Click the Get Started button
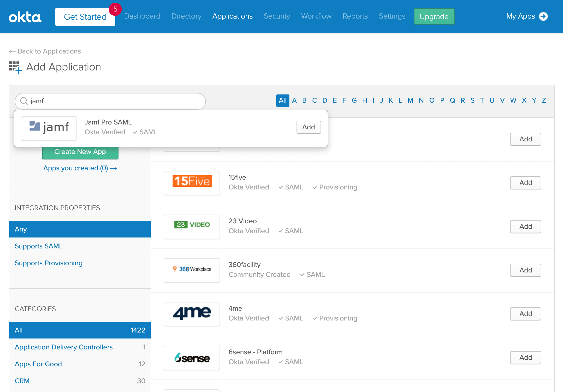This screenshot has width=563, height=392. point(85,17)
